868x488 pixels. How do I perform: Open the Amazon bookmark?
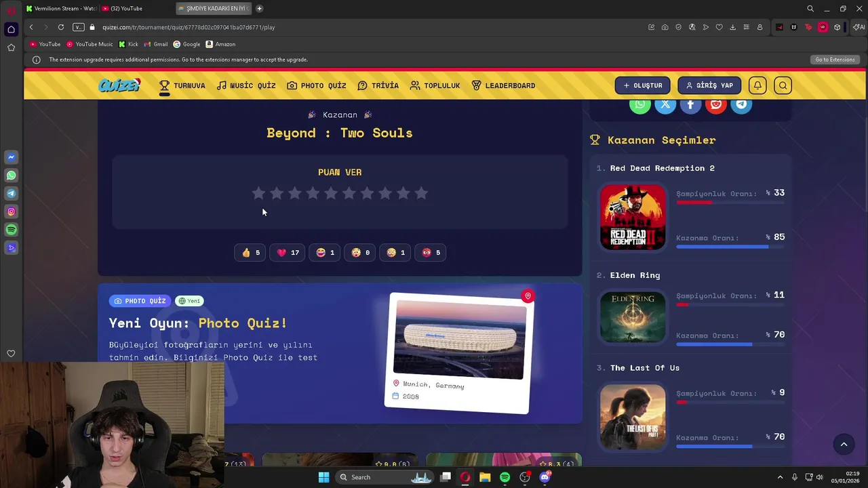pyautogui.click(x=220, y=44)
